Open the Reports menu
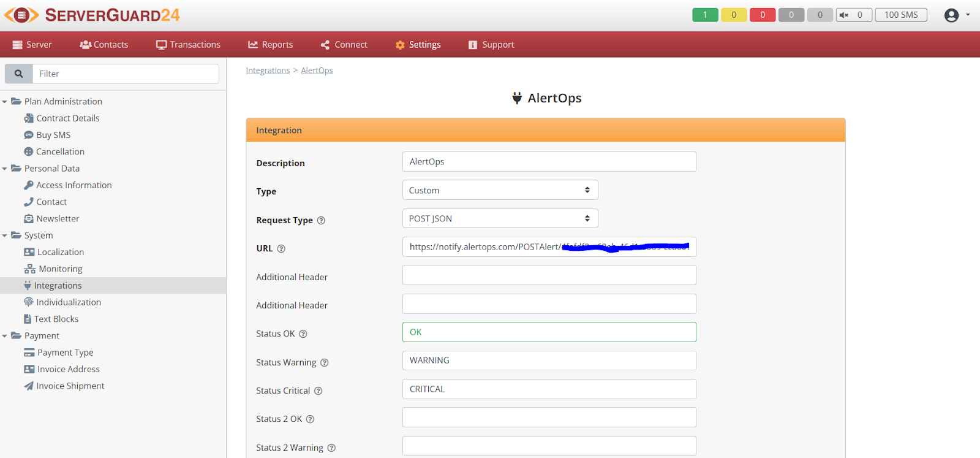 point(270,45)
